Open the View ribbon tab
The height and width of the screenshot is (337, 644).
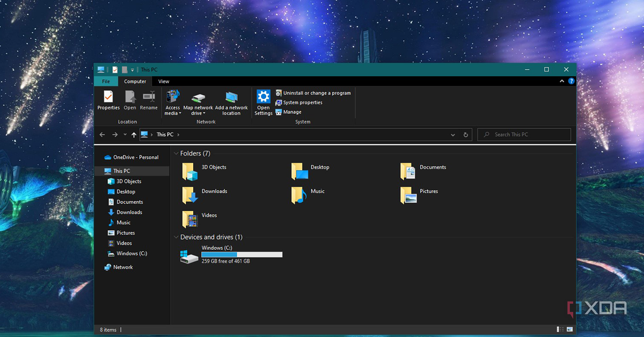[x=164, y=82]
